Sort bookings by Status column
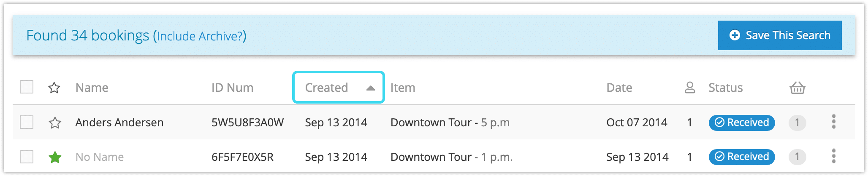Viewport: 868px width, 176px height. (725, 88)
